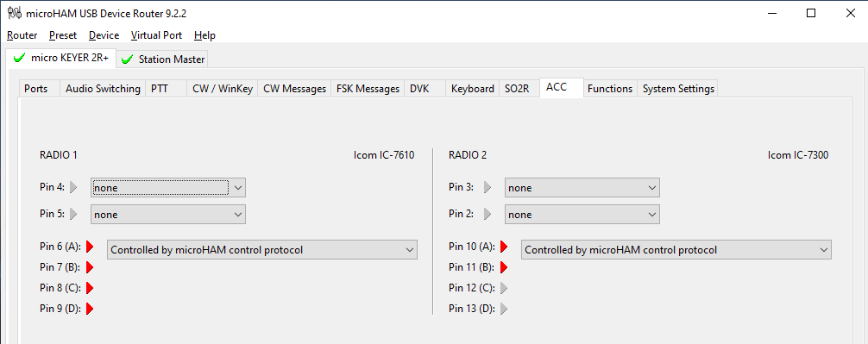Click the gray arrow indicator beside Pin 5
This screenshot has width=868, height=344.
73,214
